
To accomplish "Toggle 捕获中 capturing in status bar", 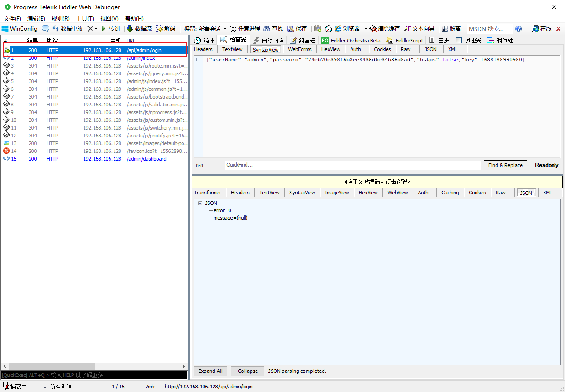I will point(14,387).
